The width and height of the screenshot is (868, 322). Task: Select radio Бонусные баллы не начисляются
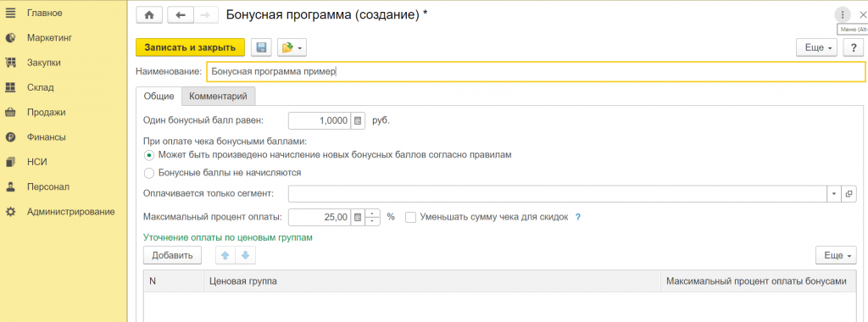(149, 173)
